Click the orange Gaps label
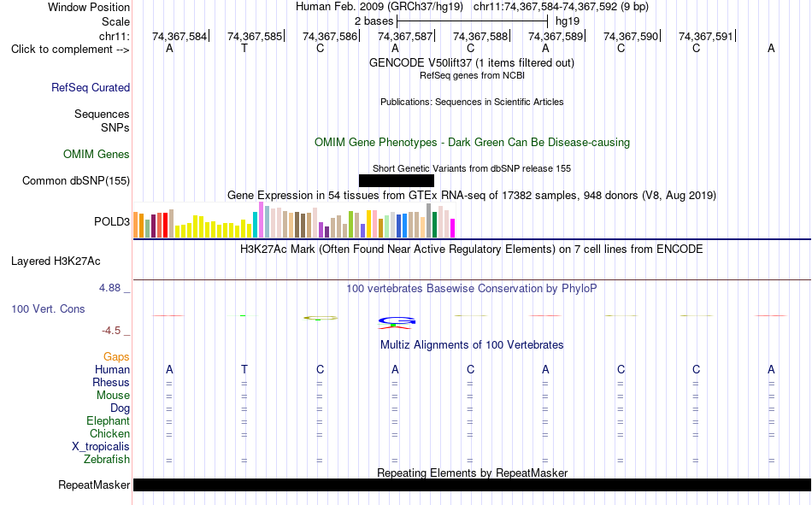The height and width of the screenshot is (505, 812). pyautogui.click(x=116, y=357)
